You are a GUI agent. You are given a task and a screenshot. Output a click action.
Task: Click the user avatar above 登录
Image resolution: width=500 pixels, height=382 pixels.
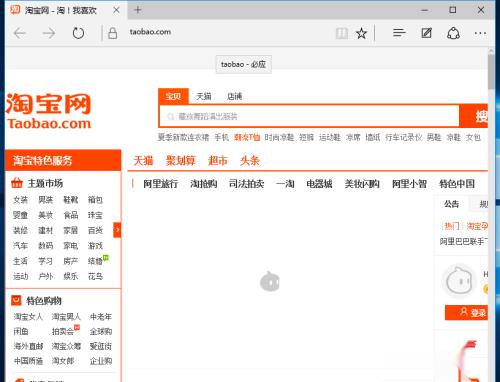[x=460, y=281]
